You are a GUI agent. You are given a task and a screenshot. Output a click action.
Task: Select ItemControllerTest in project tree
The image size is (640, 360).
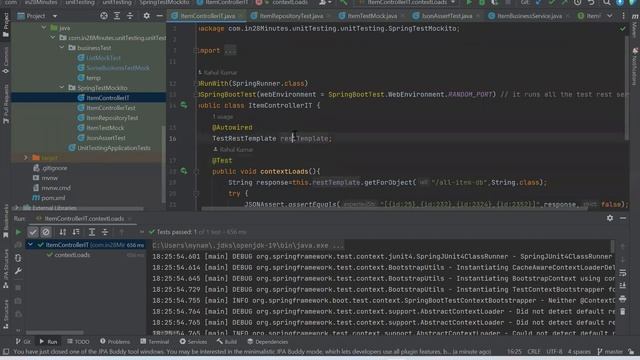[x=111, y=108]
